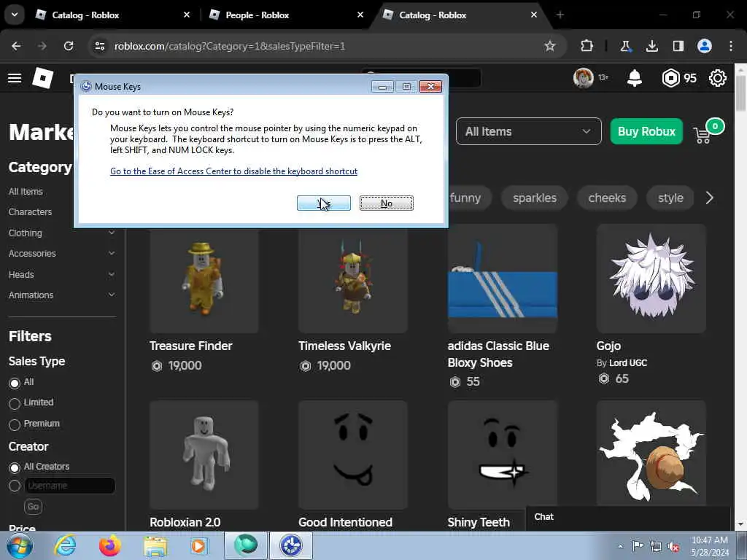Open the Lord UGC creator link
This screenshot has height=560, width=747.
[x=628, y=363]
